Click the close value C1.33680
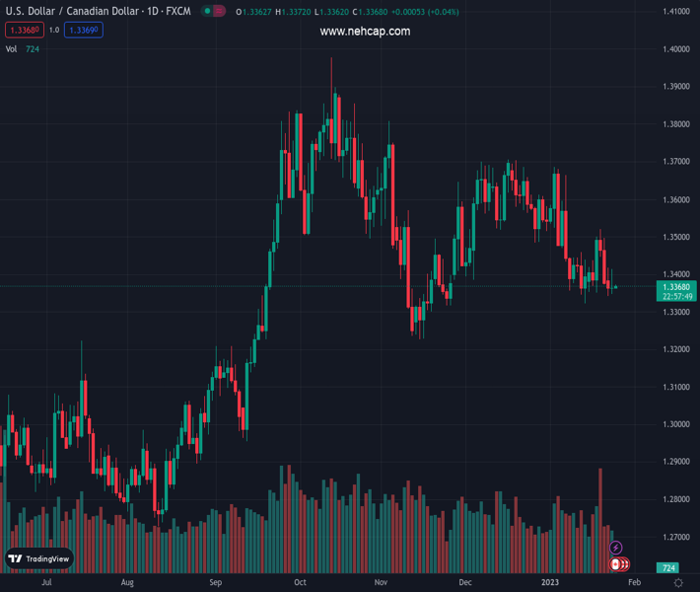 [370, 12]
